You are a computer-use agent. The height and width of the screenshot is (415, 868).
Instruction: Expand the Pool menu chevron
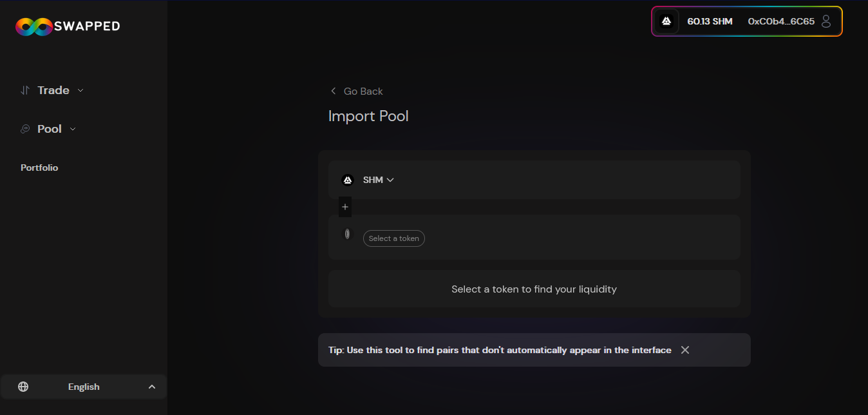(73, 129)
